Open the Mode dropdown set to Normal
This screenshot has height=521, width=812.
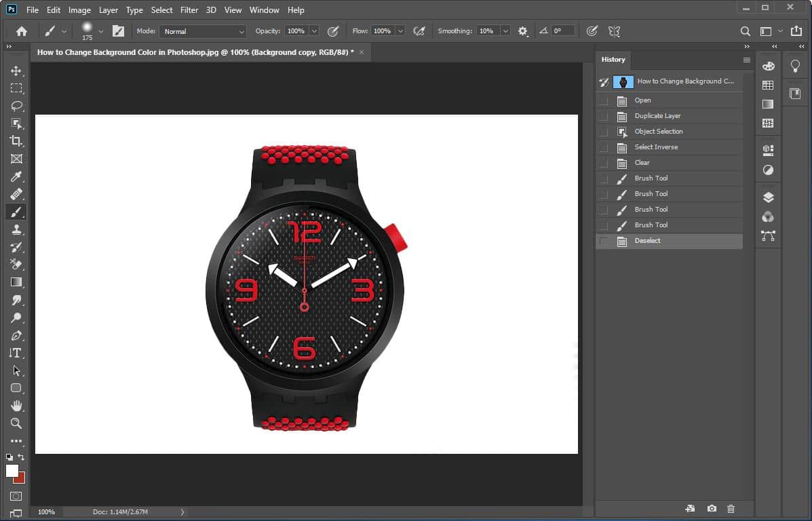[202, 31]
